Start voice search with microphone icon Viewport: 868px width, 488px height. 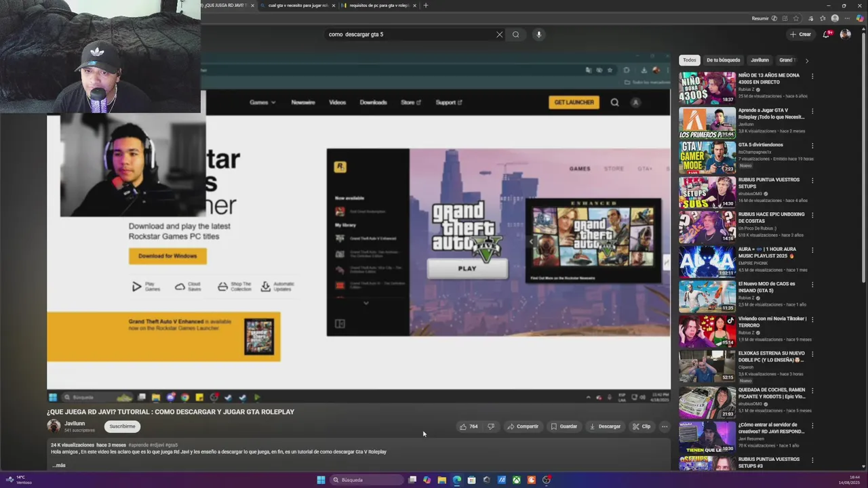click(x=539, y=35)
